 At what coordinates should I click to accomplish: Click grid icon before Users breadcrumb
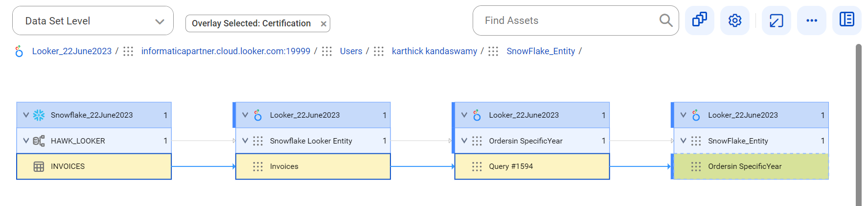327,51
